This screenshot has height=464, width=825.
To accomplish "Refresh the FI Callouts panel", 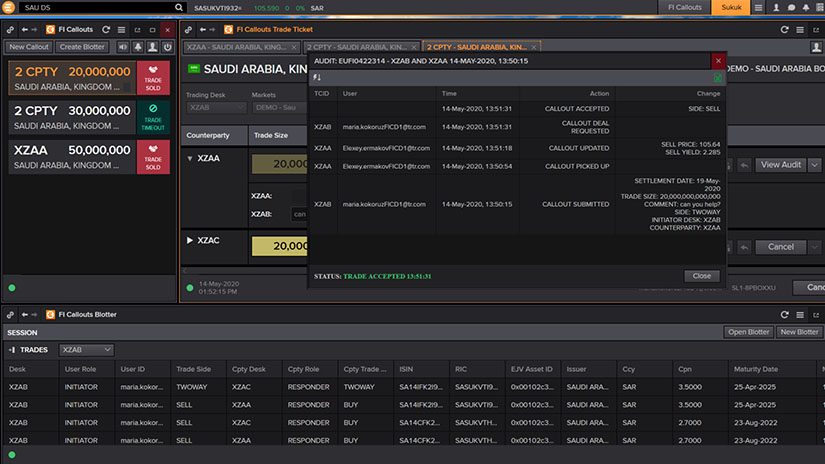I will tap(105, 30).
